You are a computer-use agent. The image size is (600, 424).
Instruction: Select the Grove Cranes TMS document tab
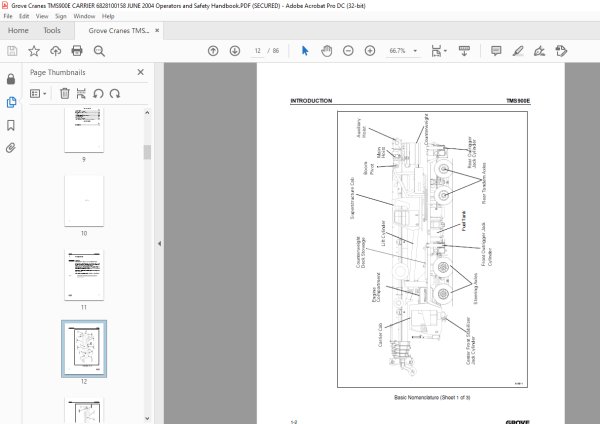click(119, 31)
